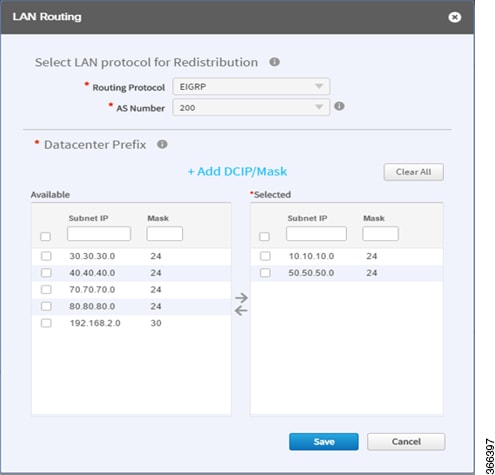Close the LAN Routing dialog
Viewport: 495px width, 475px height.
click(455, 17)
